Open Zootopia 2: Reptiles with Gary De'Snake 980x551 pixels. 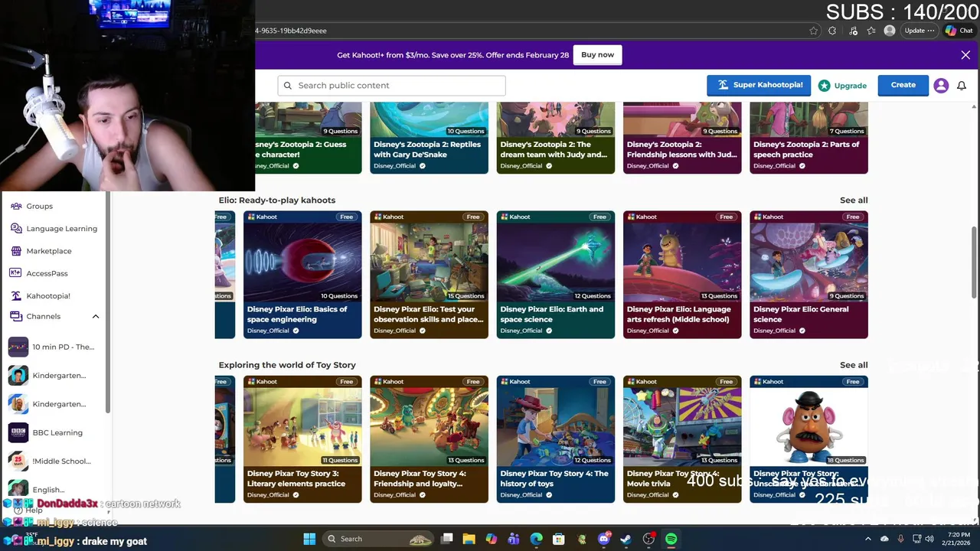coord(429,138)
